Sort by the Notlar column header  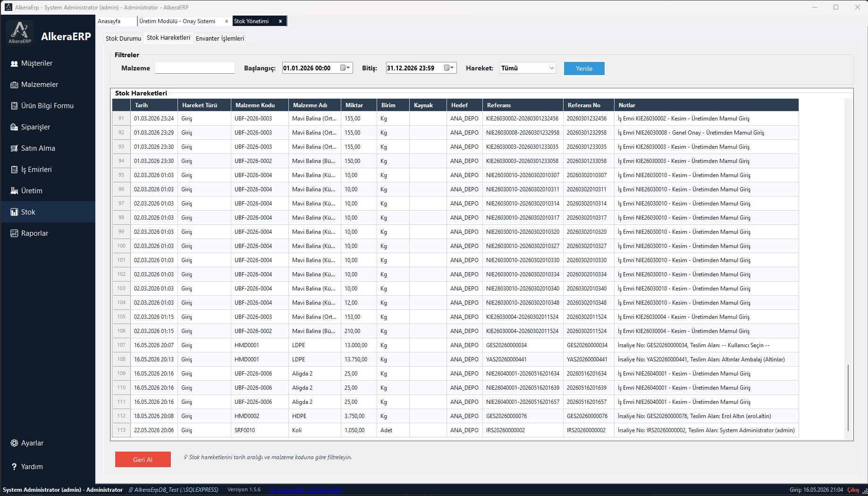click(x=707, y=105)
